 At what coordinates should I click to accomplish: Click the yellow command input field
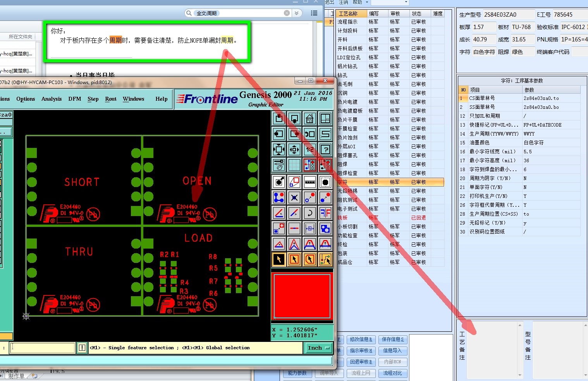pyautogui.click(x=42, y=348)
